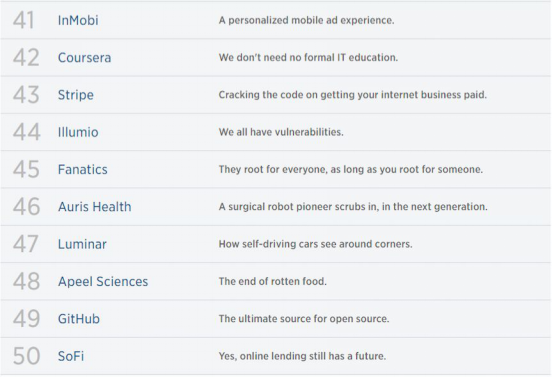
Task: Select 'Cracking the code' description for Stripe
Action: pos(353,95)
